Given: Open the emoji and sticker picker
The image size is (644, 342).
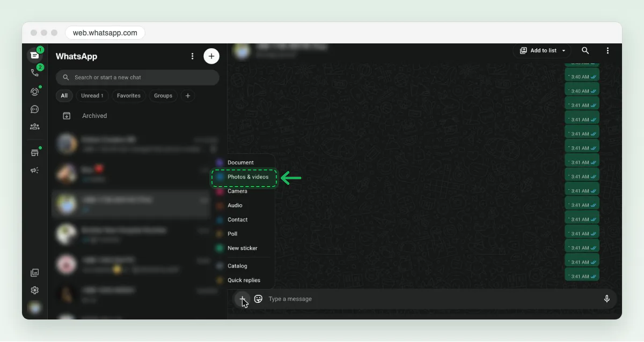Looking at the screenshot, I should coord(258,299).
